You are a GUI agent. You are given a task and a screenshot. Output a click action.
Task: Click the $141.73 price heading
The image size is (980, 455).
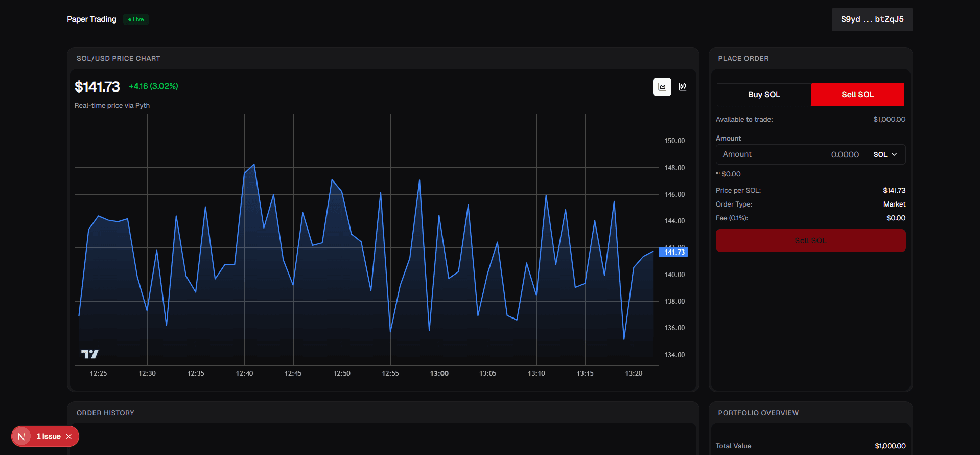[x=97, y=87]
